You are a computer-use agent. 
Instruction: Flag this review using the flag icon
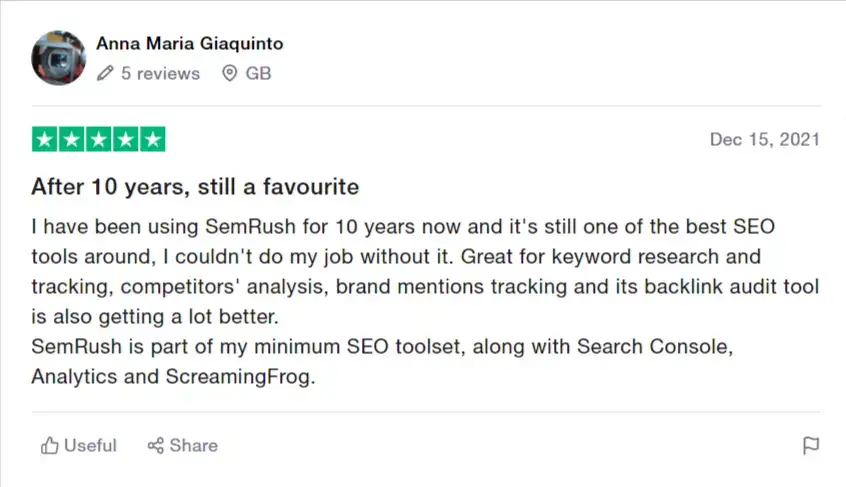pyautogui.click(x=811, y=446)
